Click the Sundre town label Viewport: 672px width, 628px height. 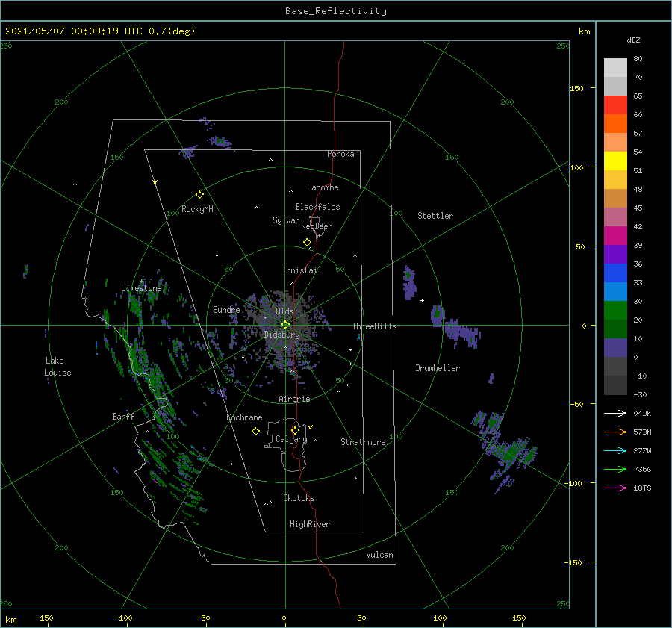pos(226,310)
